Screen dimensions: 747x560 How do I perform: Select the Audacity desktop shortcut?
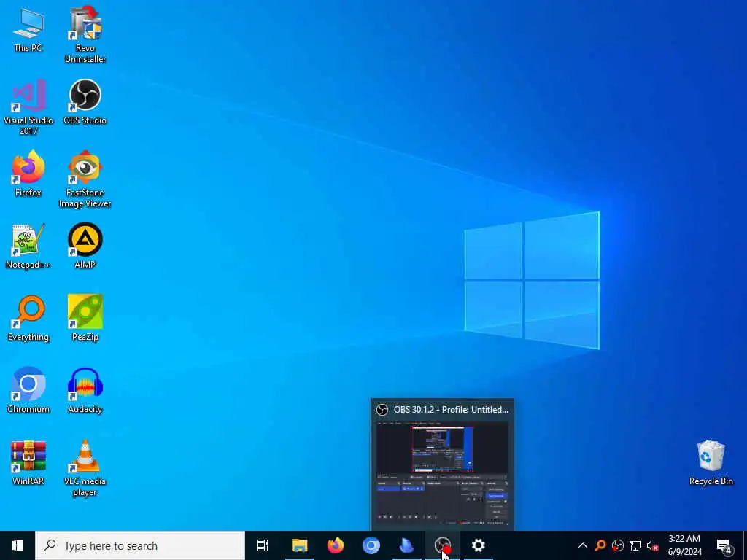[x=85, y=391]
